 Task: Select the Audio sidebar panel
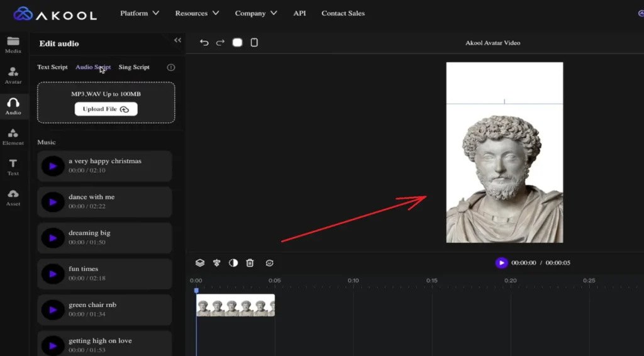click(13, 106)
